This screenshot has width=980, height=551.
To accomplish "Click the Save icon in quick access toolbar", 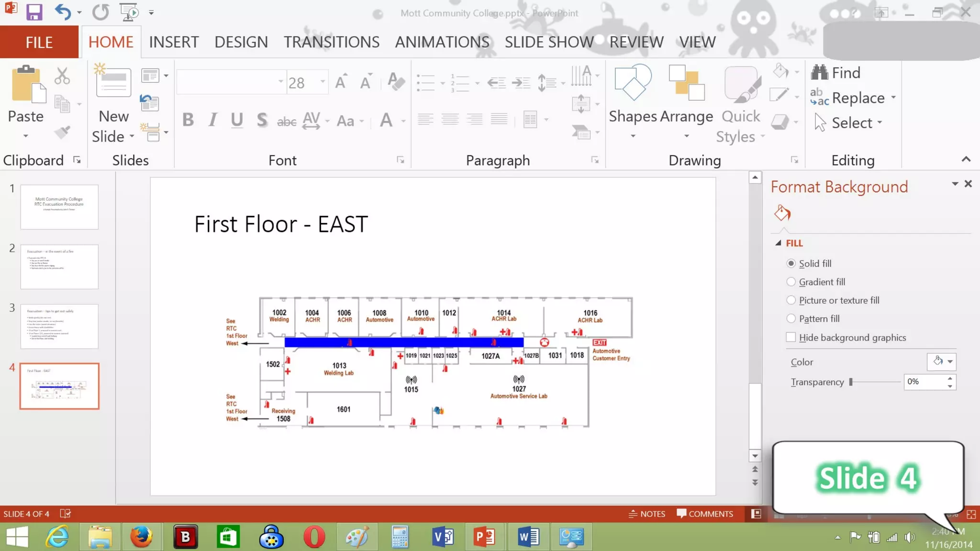I will (x=34, y=12).
